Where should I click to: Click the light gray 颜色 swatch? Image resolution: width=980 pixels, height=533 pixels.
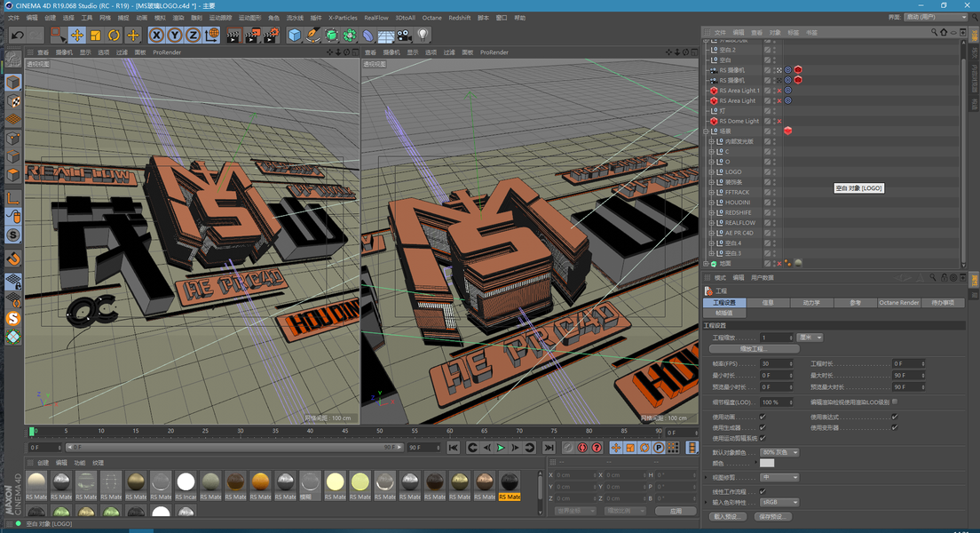[x=767, y=464]
